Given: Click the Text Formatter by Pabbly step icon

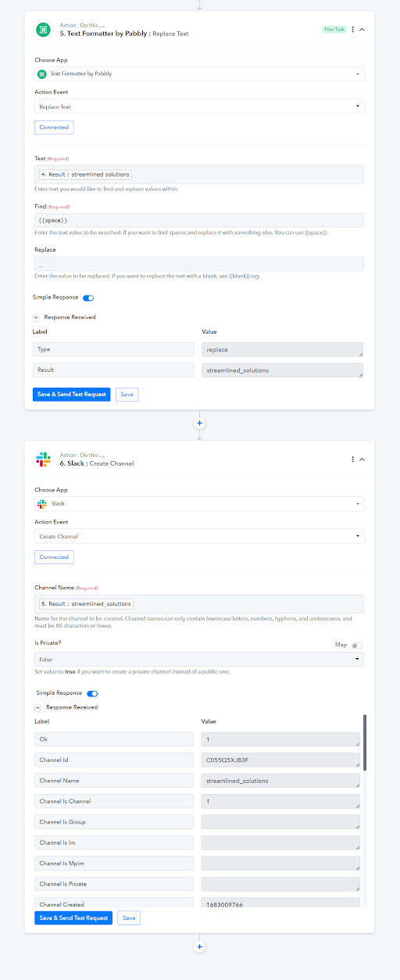Looking at the screenshot, I should [43, 30].
